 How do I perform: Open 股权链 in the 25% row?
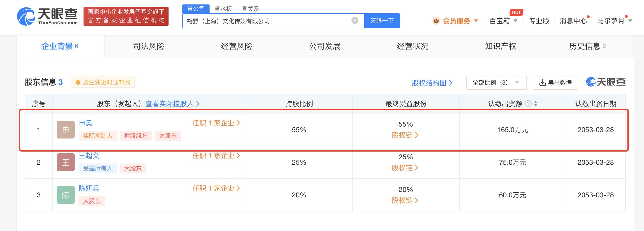[x=405, y=168]
